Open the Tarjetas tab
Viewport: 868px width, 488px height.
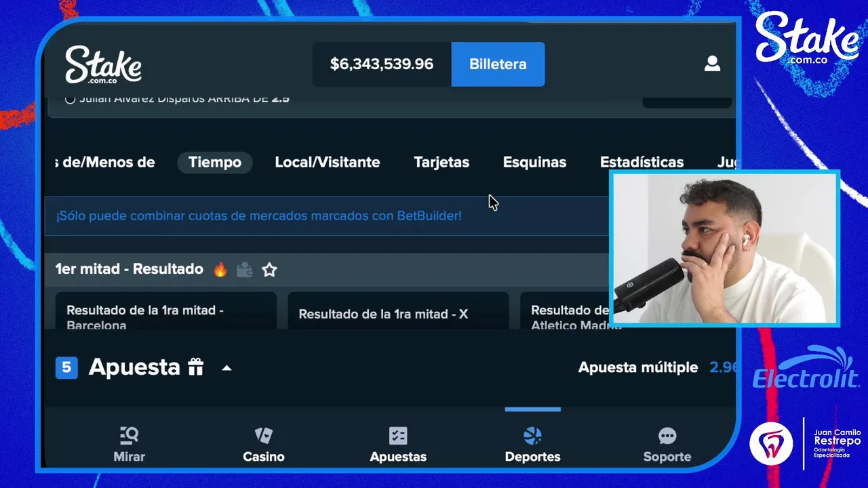[441, 162]
